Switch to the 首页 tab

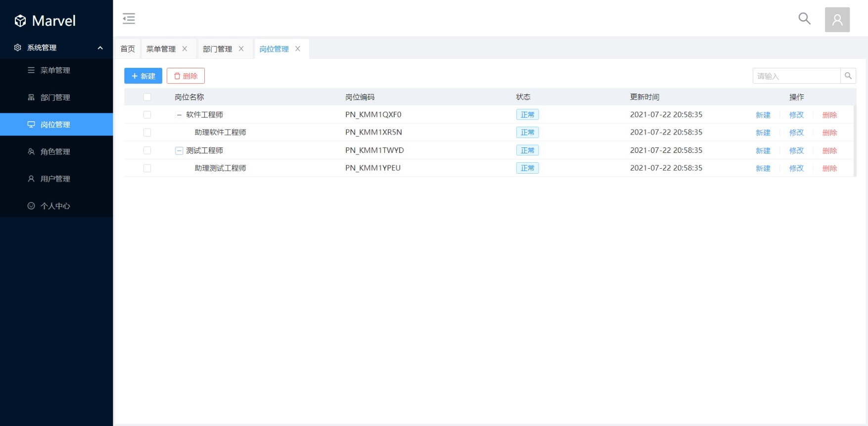[128, 49]
